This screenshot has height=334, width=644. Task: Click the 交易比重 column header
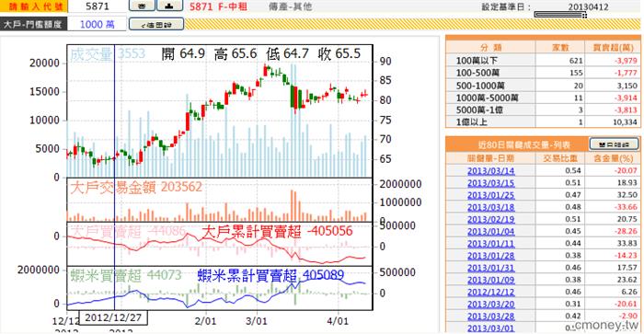pos(560,158)
